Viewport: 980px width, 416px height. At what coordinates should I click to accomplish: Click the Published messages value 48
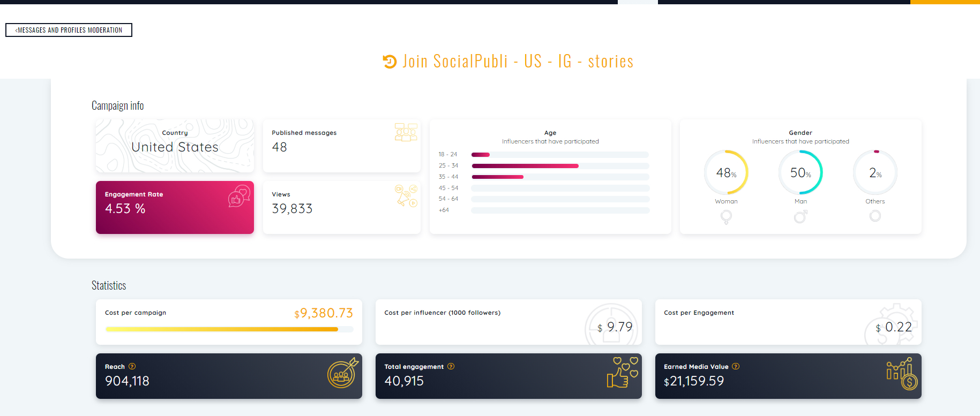click(x=279, y=147)
